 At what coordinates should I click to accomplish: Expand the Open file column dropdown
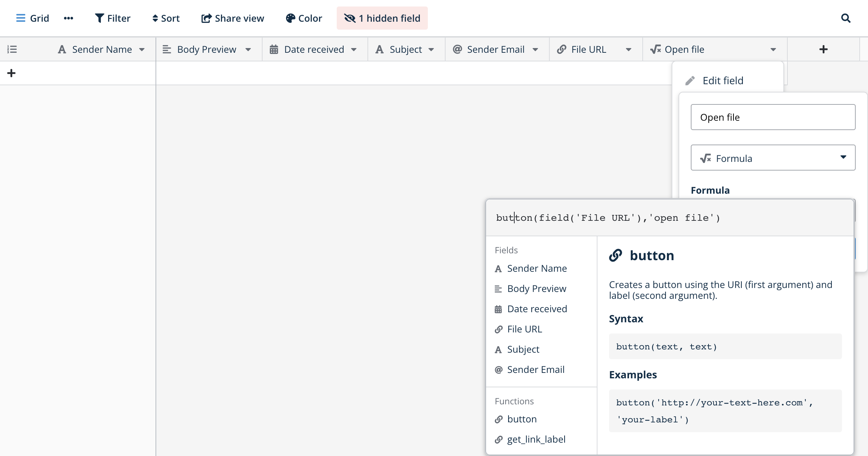pos(773,50)
